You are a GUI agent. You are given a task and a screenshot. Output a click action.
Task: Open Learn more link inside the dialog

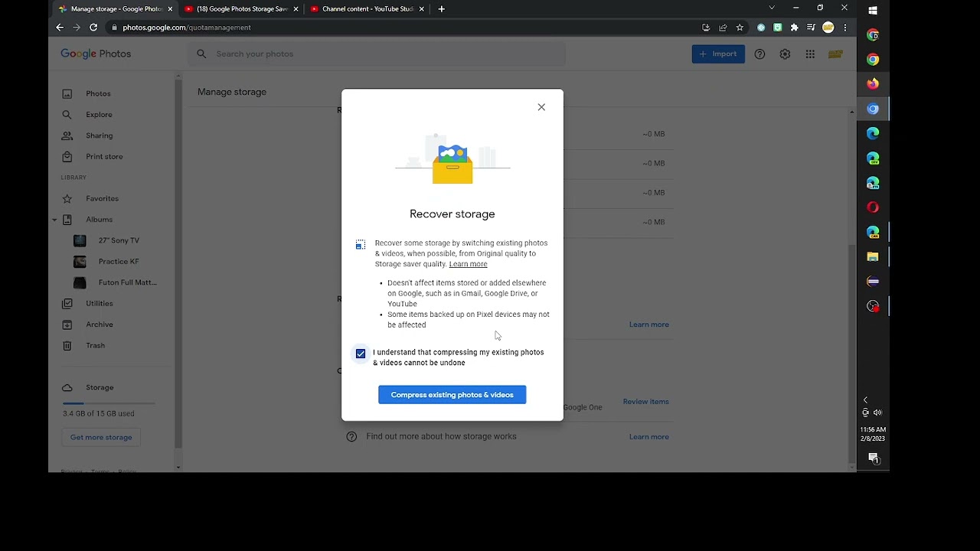tap(468, 264)
